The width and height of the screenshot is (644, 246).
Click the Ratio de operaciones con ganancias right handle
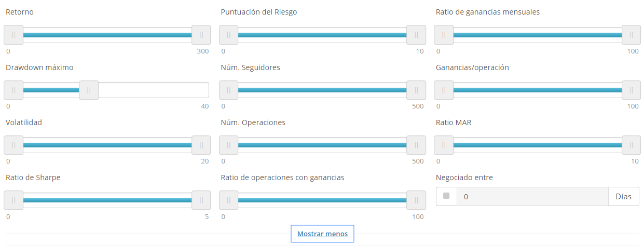tap(416, 200)
